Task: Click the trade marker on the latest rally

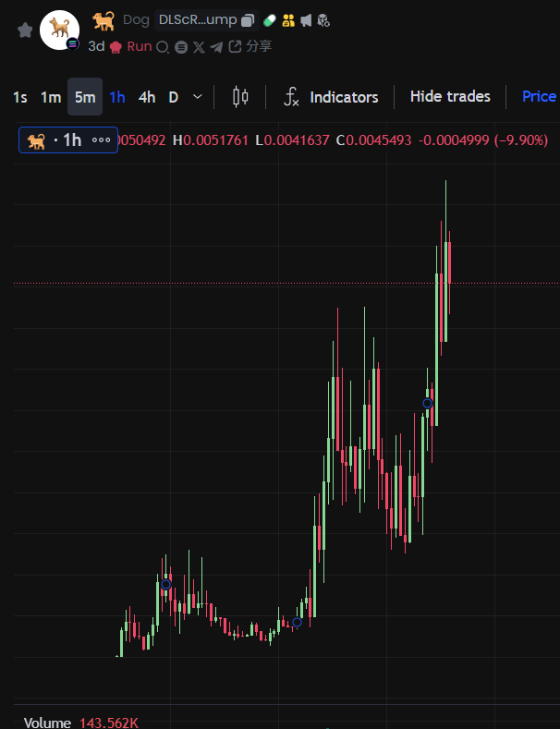Action: pos(428,403)
